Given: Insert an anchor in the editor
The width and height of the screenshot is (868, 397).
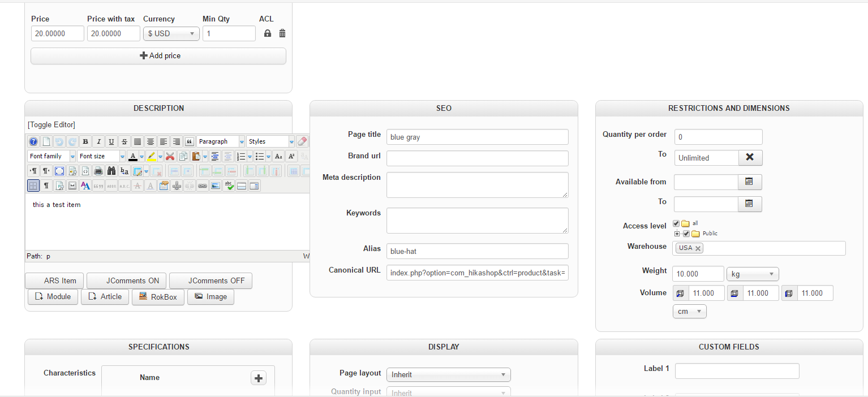Looking at the screenshot, I should tap(177, 185).
